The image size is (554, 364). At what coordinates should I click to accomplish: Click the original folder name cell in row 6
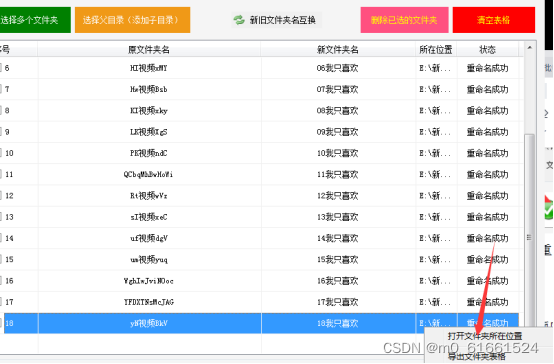[x=149, y=68]
